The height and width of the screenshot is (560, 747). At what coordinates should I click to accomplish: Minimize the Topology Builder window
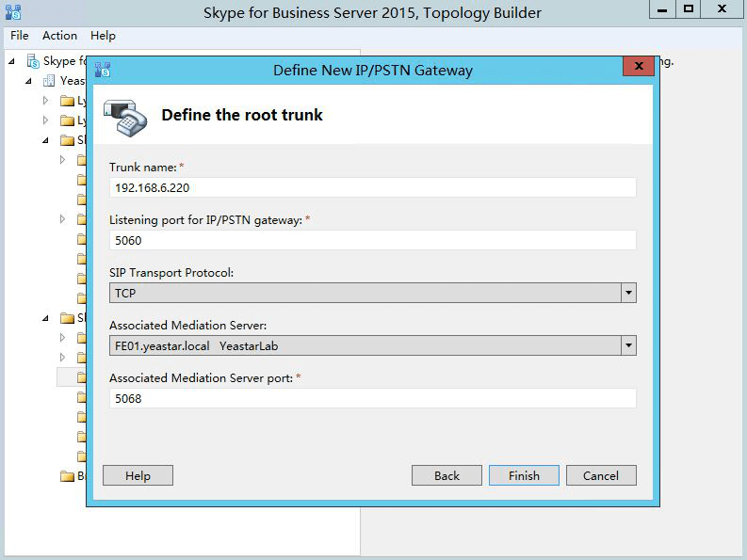click(x=662, y=9)
